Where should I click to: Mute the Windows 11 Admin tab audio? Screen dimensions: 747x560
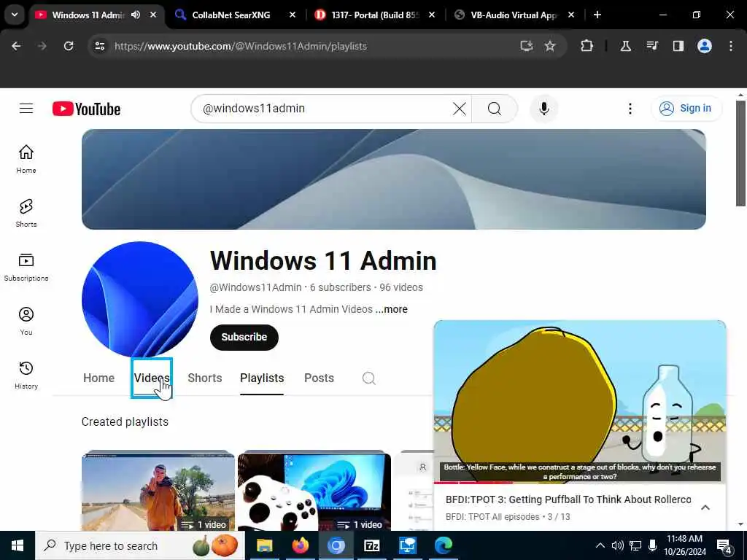pos(136,15)
